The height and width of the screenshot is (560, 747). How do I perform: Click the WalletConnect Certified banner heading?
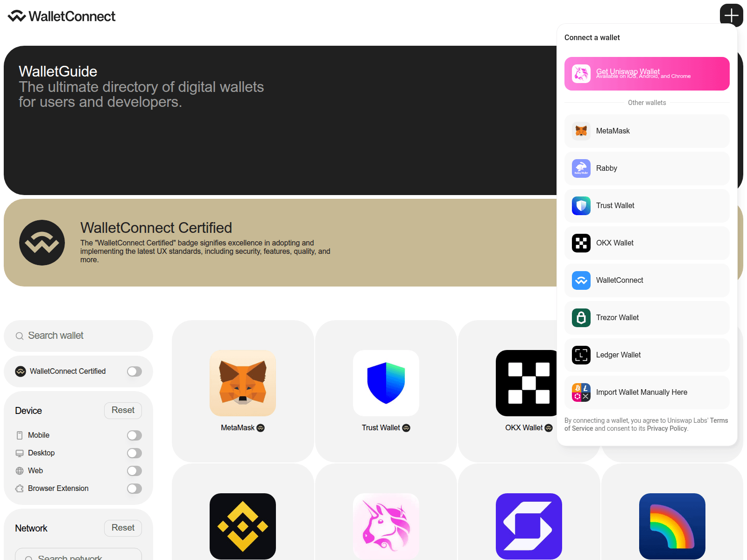[x=156, y=228]
